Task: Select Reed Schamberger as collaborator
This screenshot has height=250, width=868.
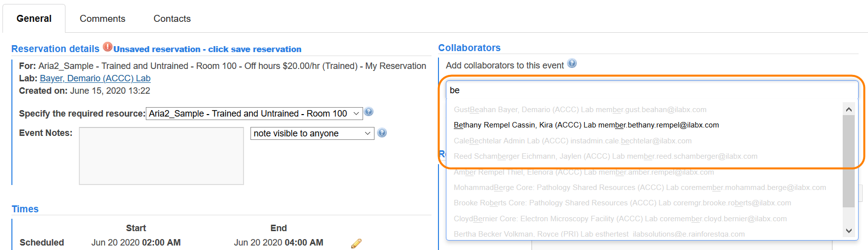Action: [x=605, y=156]
